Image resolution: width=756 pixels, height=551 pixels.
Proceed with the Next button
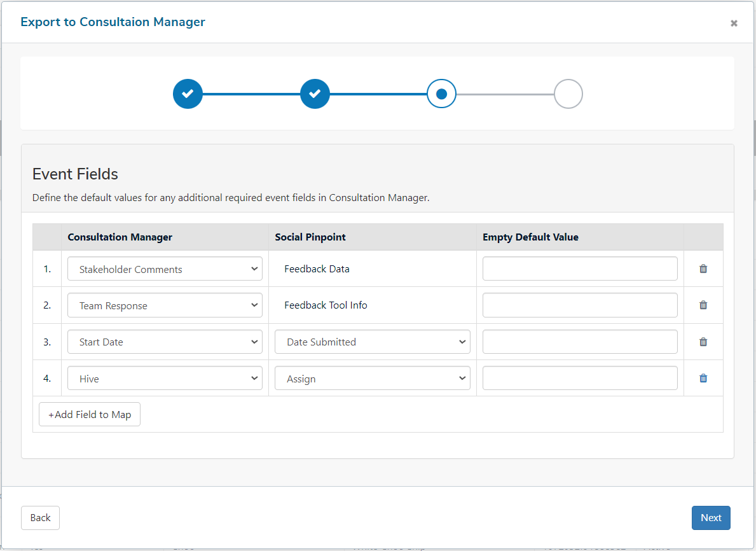coord(711,518)
